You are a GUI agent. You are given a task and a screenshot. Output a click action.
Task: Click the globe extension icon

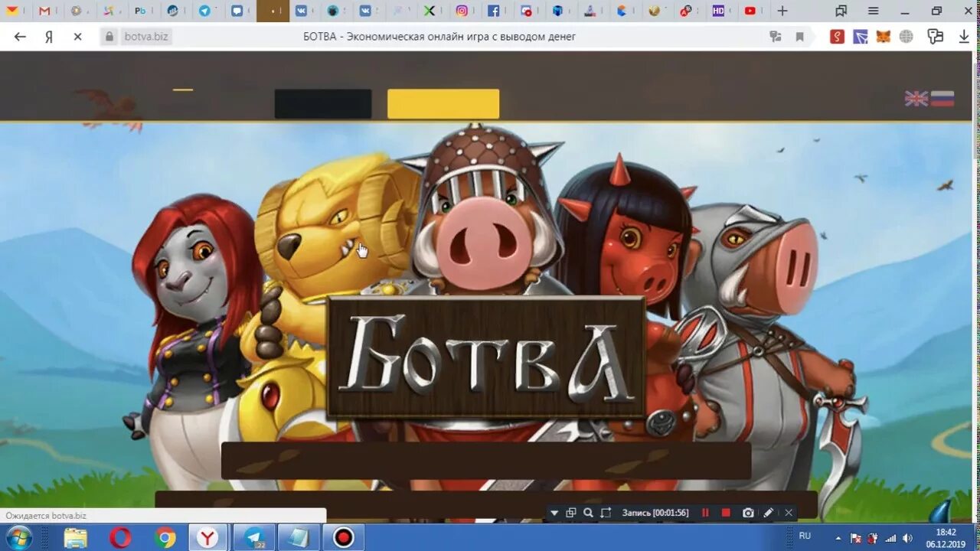[x=906, y=37]
